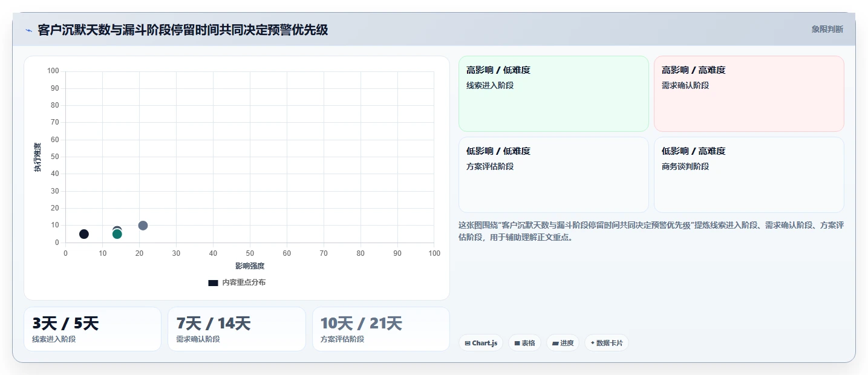Select the 低影响 / 高难度 quadrant card
This screenshot has height=375, width=868.
coord(749,175)
